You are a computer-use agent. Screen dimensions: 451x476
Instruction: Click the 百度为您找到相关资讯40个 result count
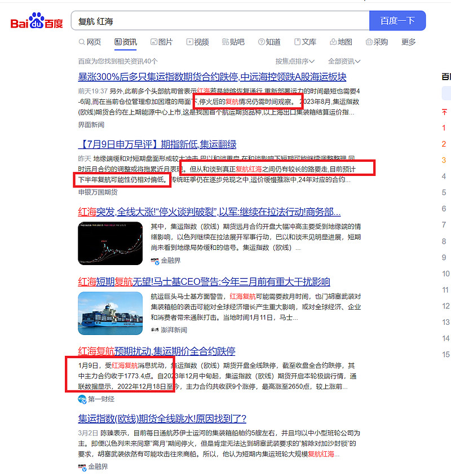(118, 61)
